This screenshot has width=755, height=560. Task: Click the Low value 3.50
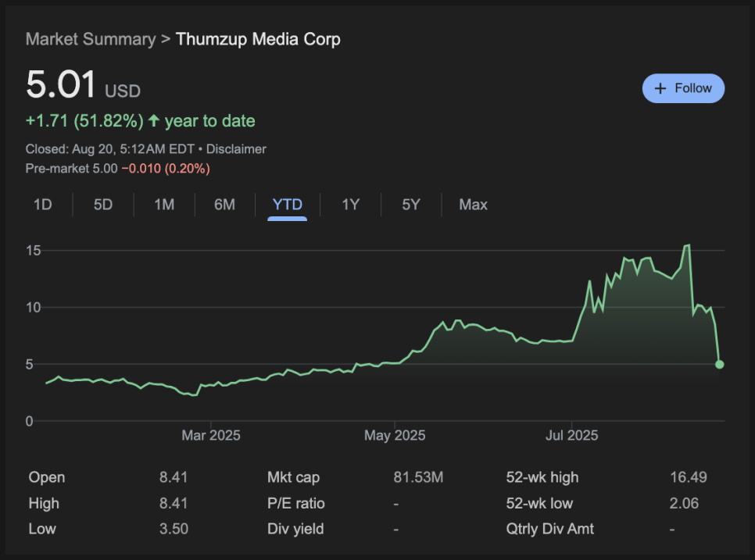[x=174, y=529]
